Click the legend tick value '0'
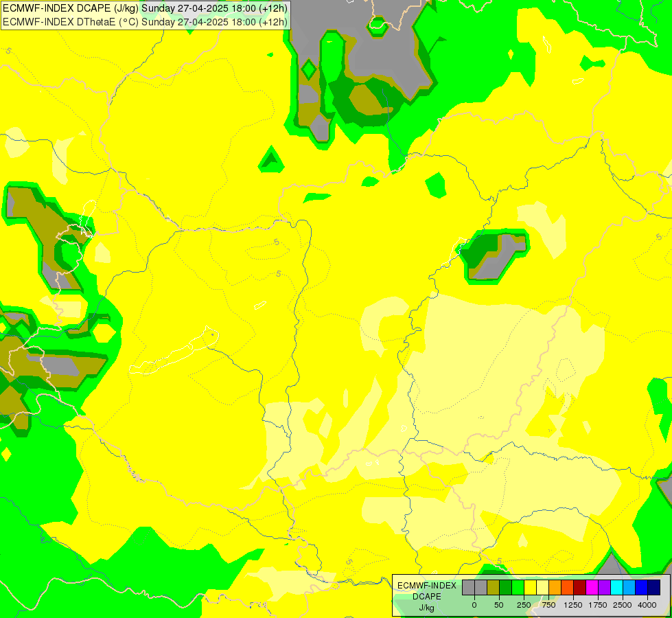Viewport: 672px width, 618px height. point(474,605)
